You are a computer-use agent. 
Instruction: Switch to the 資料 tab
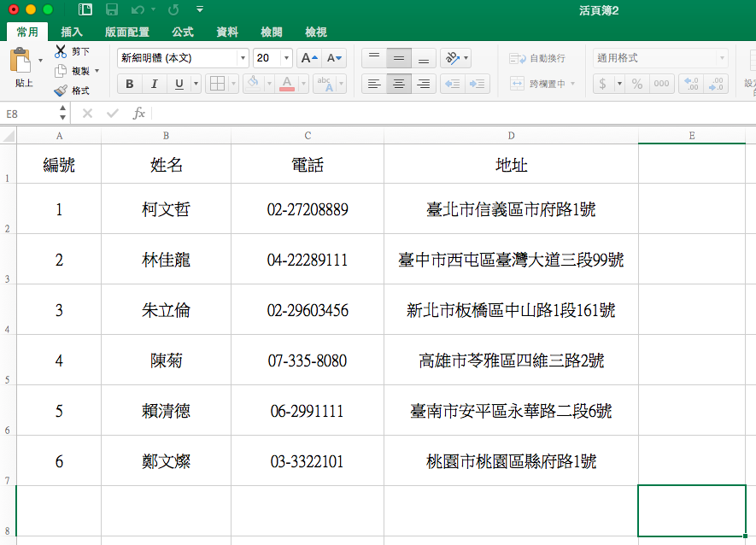(227, 32)
